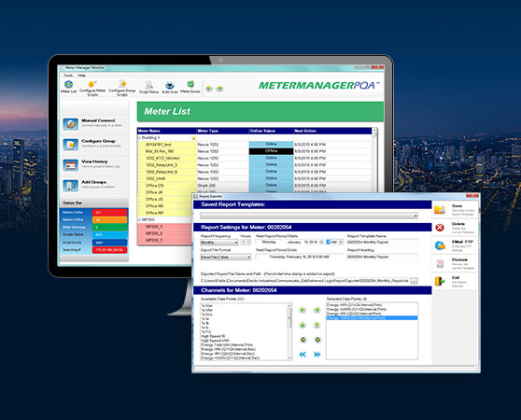Open Configure Meter Scripts in toolbar
The width and height of the screenshot is (521, 420).
click(x=92, y=89)
